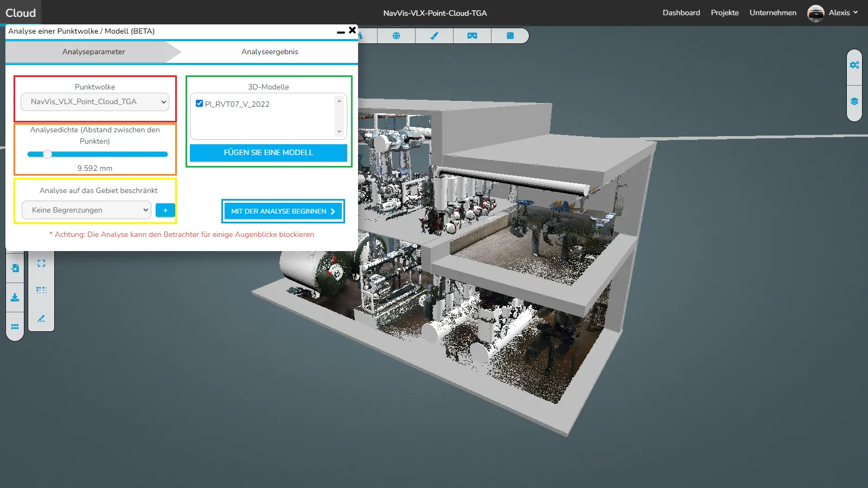Click the file import icon in left sidebar
Viewport: 868px width, 488px height.
[15, 268]
